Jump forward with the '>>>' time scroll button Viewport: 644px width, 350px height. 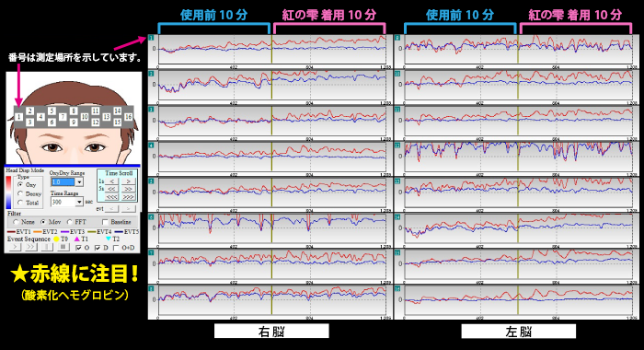click(129, 196)
